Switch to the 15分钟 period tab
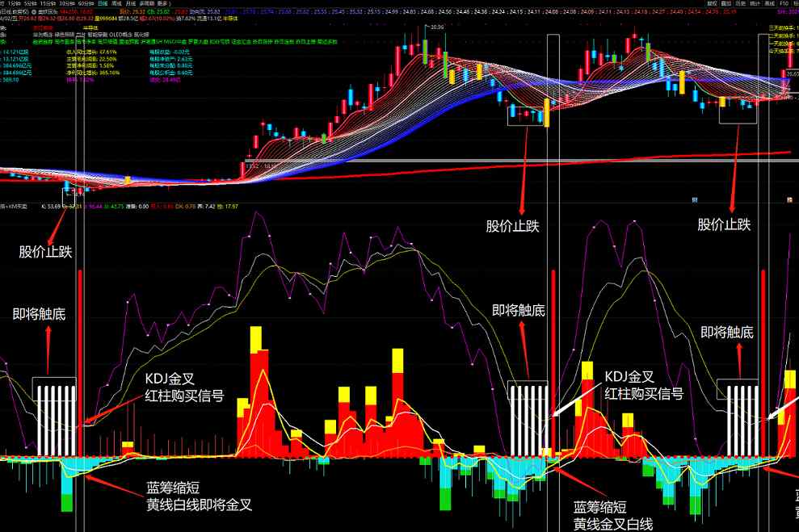 point(48,3)
